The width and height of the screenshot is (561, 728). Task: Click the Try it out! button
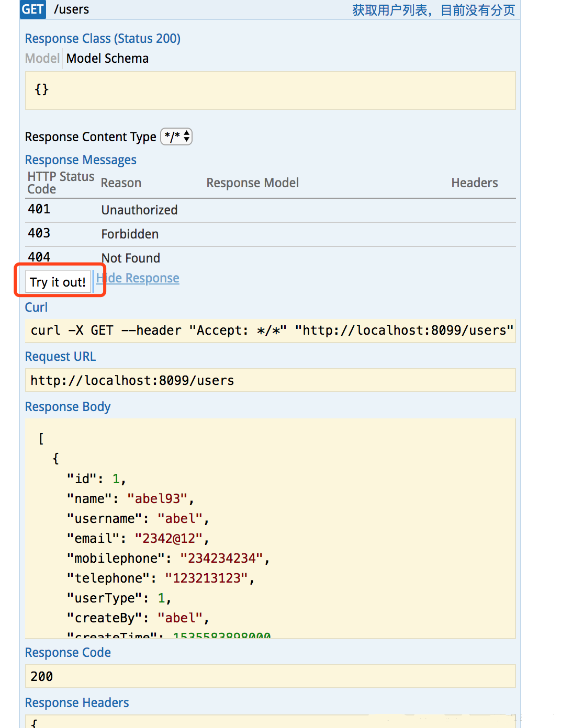coord(58,282)
